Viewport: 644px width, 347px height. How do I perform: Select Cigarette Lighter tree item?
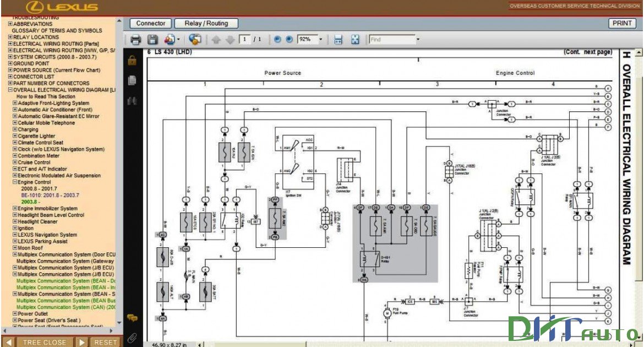point(36,135)
